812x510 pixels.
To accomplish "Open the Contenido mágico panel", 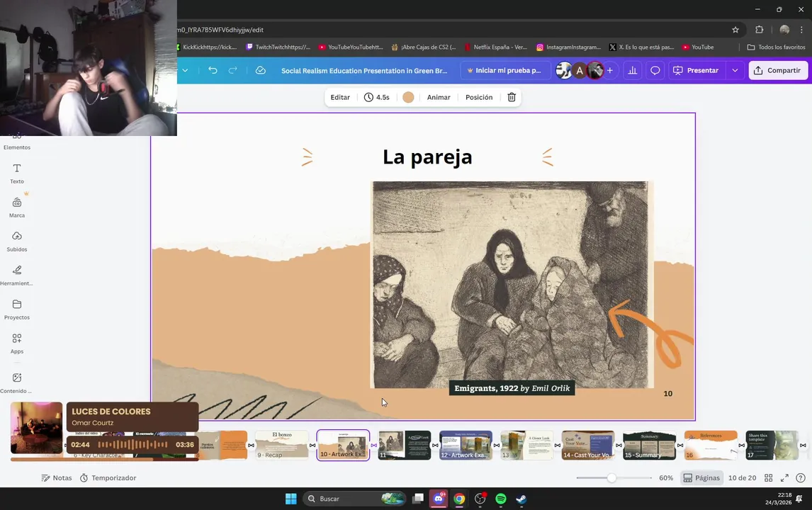I will [x=17, y=383].
